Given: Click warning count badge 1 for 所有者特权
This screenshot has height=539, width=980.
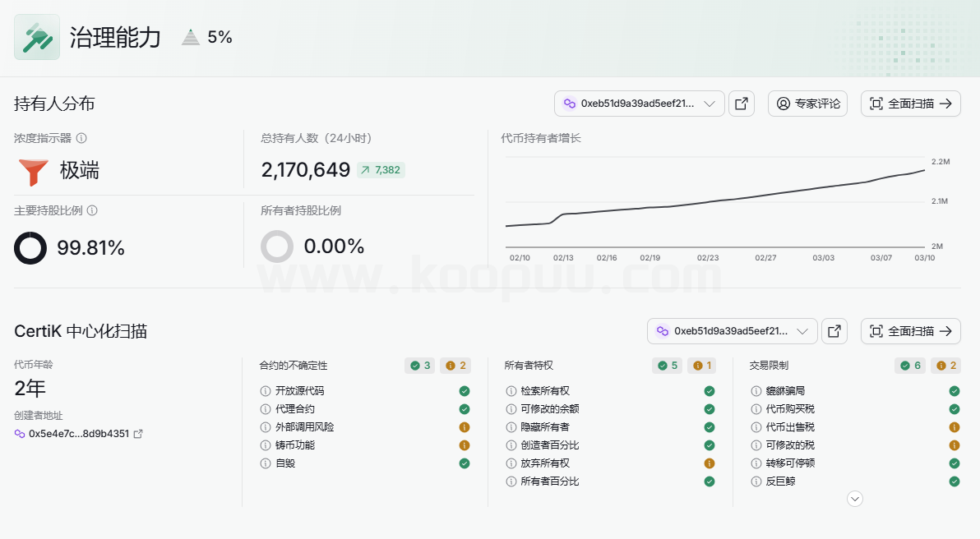Looking at the screenshot, I should pyautogui.click(x=702, y=366).
